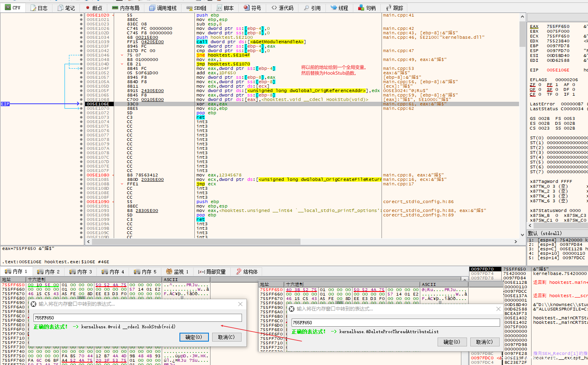The height and width of the screenshot is (365, 588).
Task: Click the expression input field in left dialog
Action: (x=137, y=318)
